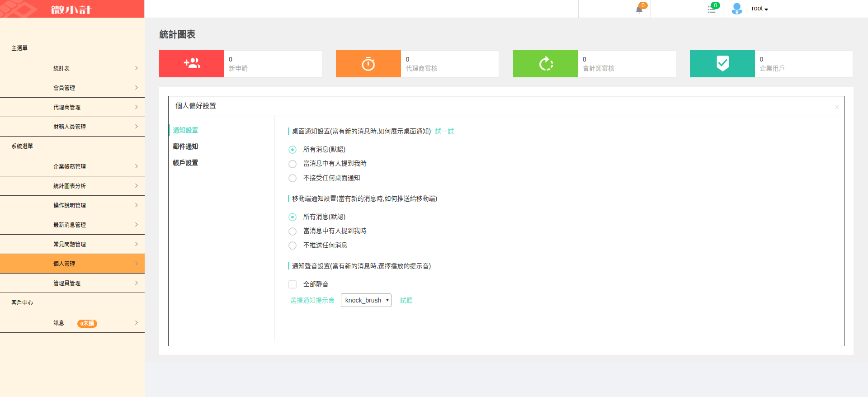Open the knock_brush sound dropdown

(366, 300)
